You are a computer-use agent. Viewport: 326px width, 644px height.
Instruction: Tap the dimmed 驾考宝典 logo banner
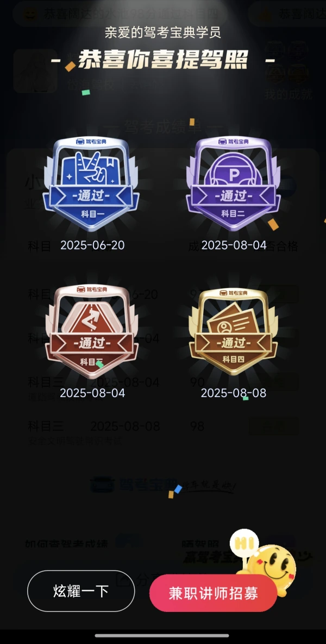pyautogui.click(x=163, y=485)
